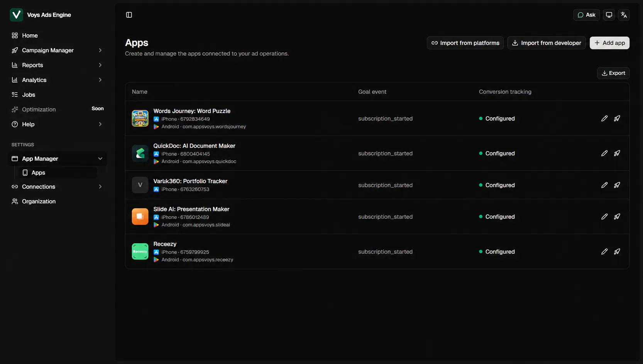The width and height of the screenshot is (643, 364).
Task: Launch campaign rocket for QuickDoc
Action: pos(617,153)
